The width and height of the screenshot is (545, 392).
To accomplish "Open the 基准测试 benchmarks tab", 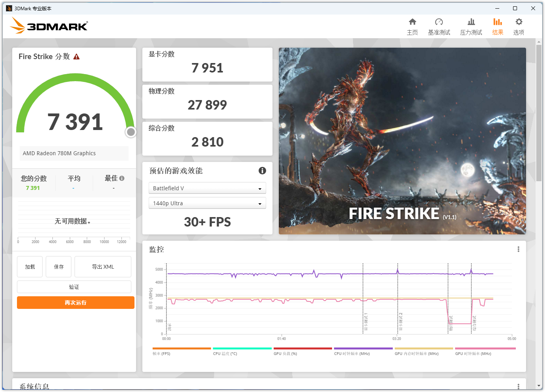I will [x=439, y=27].
